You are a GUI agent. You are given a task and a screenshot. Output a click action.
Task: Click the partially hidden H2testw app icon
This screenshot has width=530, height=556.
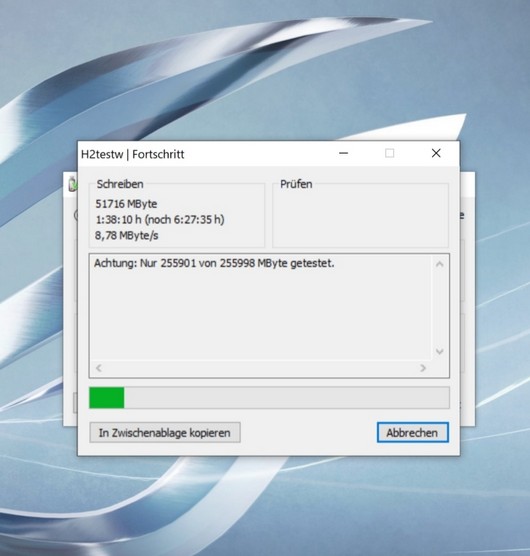coord(72,184)
